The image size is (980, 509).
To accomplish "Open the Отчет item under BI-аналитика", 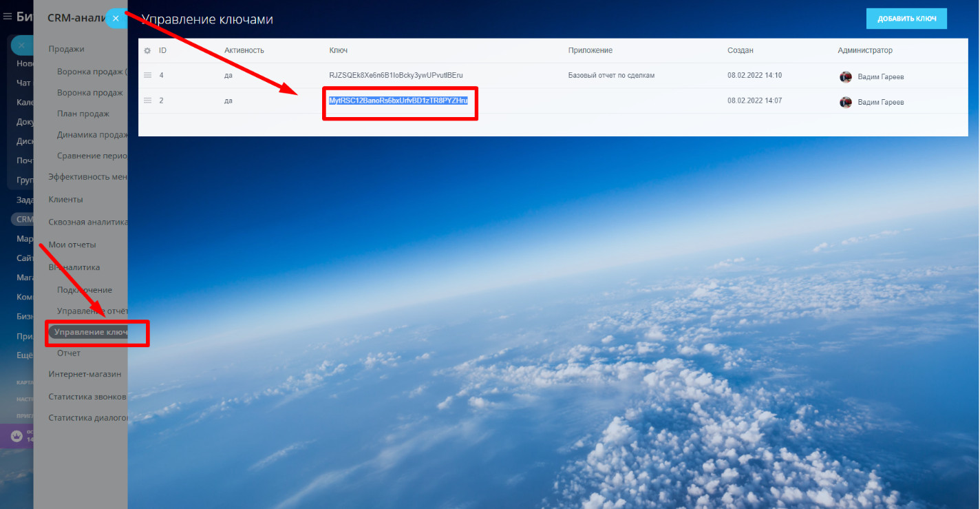I will click(69, 353).
